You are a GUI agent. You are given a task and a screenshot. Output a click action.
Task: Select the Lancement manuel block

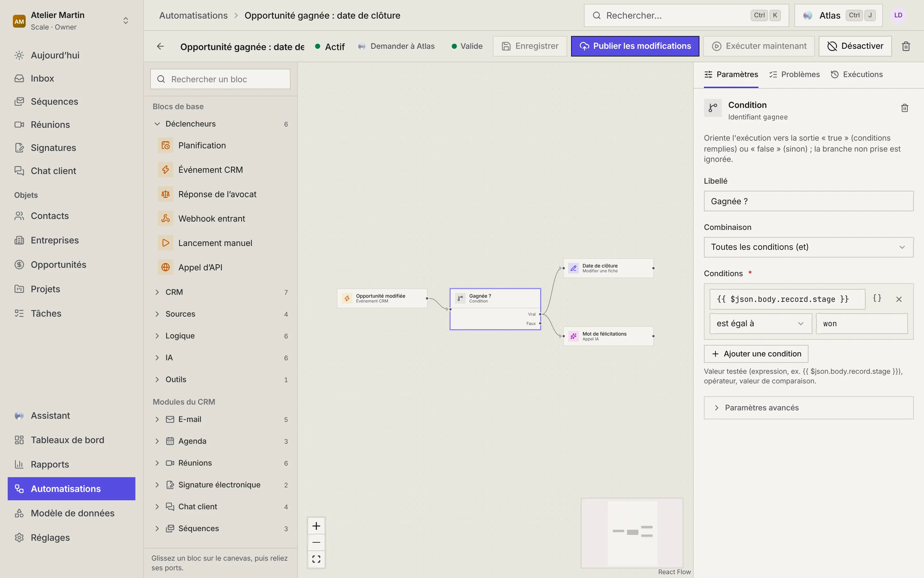coord(220,243)
